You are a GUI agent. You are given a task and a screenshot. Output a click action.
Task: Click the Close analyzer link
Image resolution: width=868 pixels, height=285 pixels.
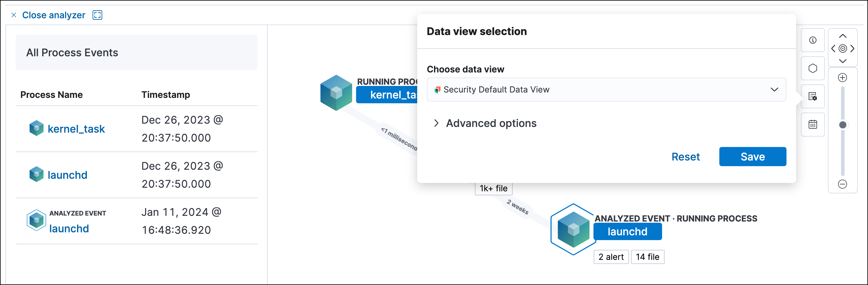pos(54,15)
